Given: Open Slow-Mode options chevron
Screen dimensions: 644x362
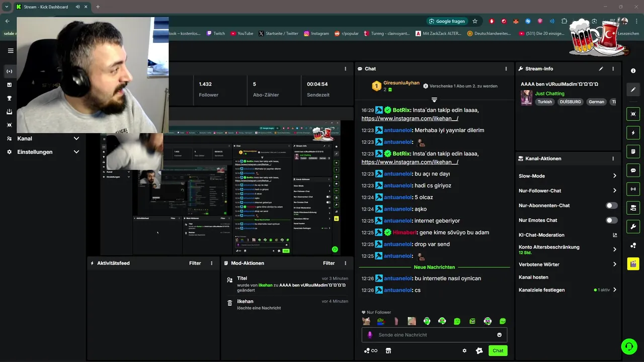Looking at the screenshot, I should [x=614, y=176].
